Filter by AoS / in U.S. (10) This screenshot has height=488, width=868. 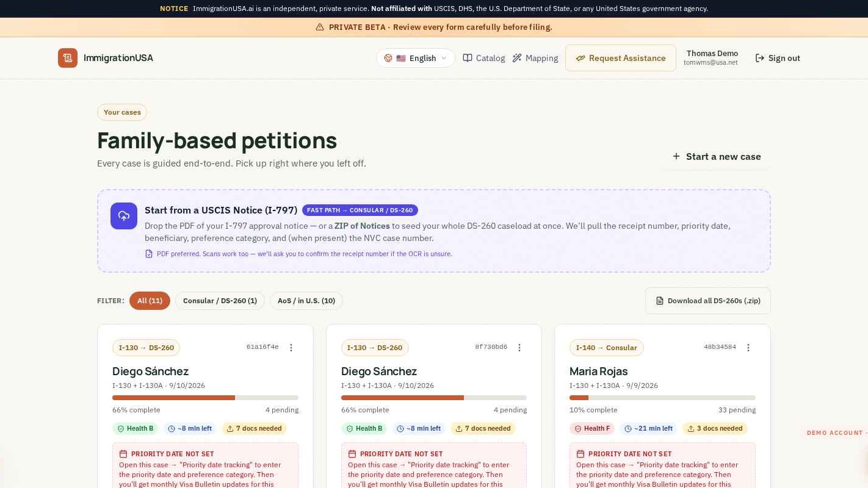pos(306,301)
